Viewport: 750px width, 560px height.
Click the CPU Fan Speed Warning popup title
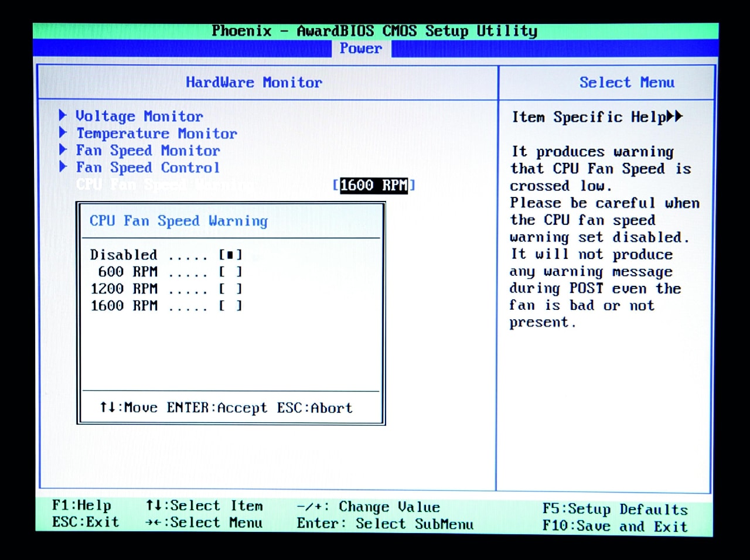coord(179,221)
